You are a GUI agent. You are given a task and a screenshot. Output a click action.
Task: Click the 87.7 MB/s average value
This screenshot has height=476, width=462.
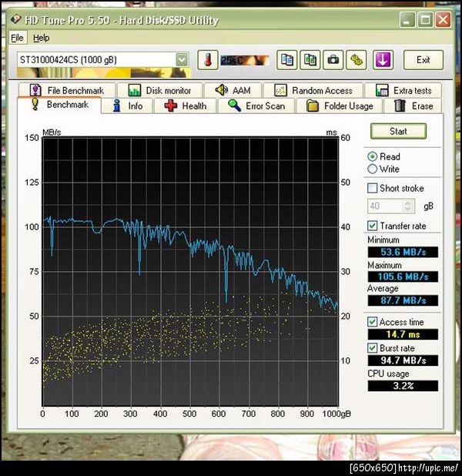(403, 300)
